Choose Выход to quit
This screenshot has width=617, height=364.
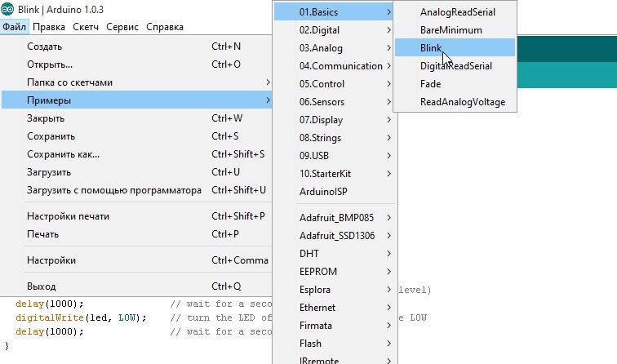tap(136, 286)
